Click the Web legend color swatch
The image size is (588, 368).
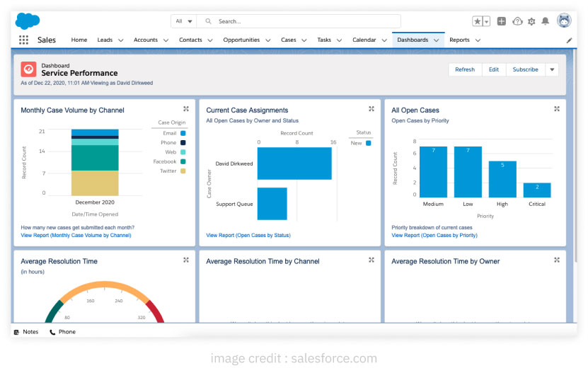coord(183,152)
